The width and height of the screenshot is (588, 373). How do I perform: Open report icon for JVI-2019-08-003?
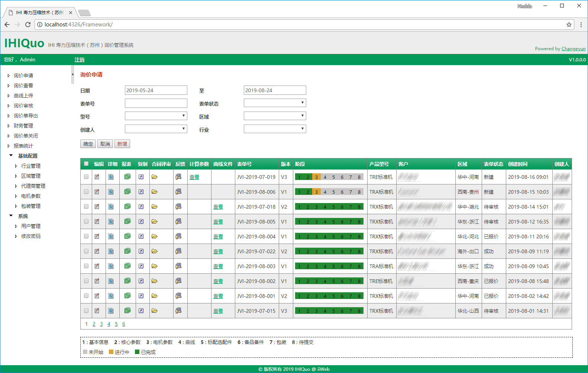coord(127,266)
